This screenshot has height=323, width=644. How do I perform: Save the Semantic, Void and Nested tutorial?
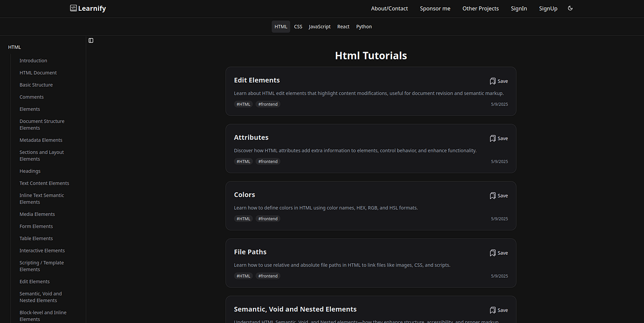tap(498, 310)
